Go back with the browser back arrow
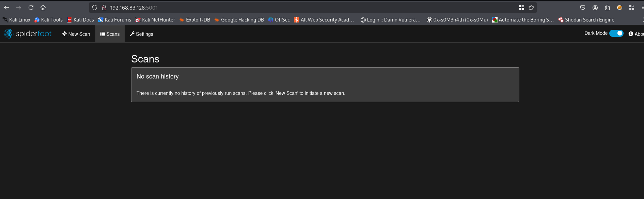Screen dimensions: 644x199 6,8
